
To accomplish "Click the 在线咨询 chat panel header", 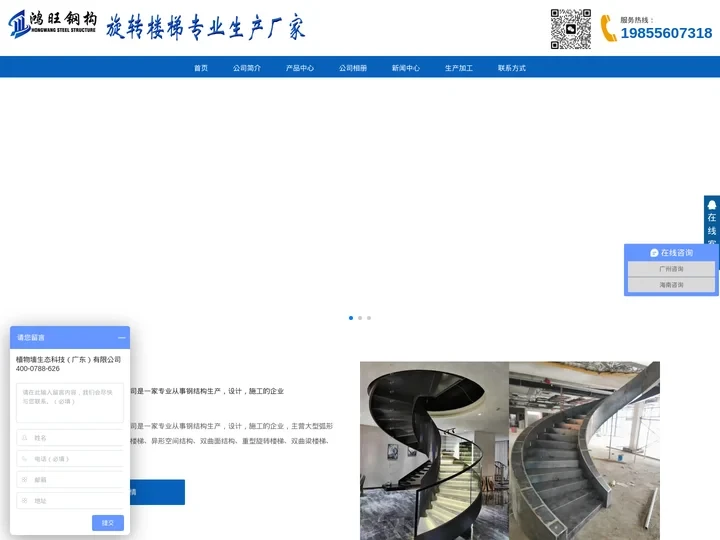I will 671,253.
